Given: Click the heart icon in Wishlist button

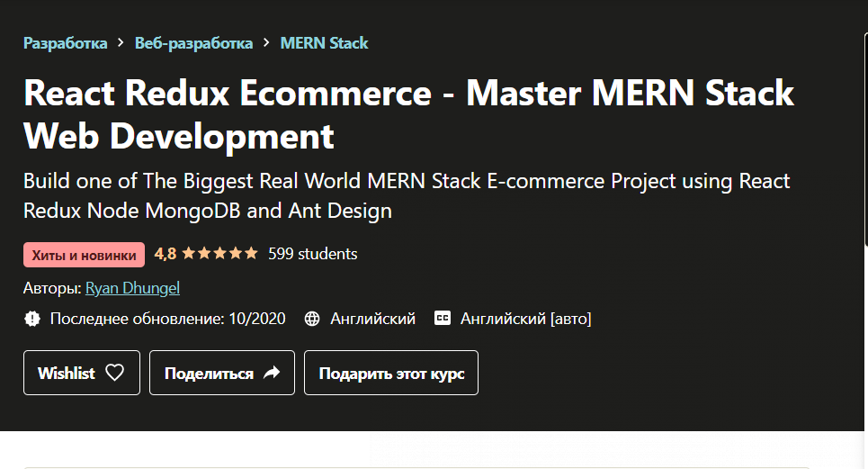Looking at the screenshot, I should click(114, 373).
